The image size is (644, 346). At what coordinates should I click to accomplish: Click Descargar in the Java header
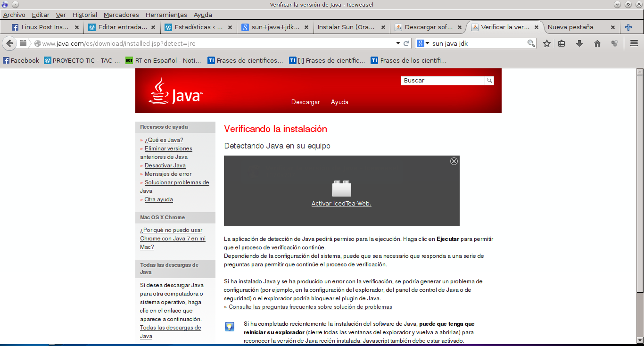click(305, 102)
